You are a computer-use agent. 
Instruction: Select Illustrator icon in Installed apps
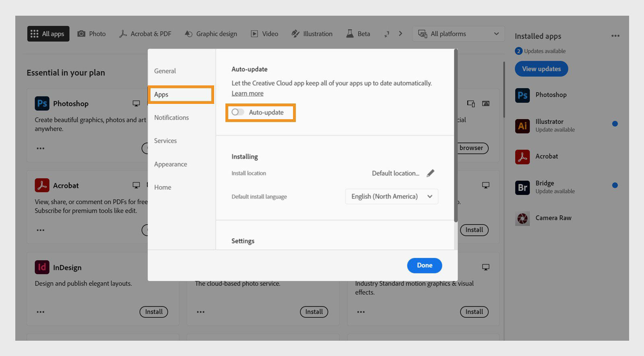(522, 126)
